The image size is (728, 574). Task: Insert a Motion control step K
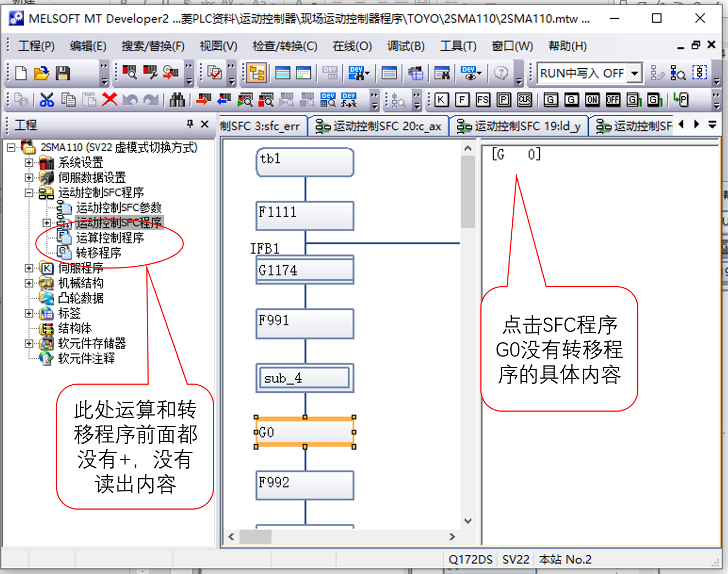(x=441, y=100)
